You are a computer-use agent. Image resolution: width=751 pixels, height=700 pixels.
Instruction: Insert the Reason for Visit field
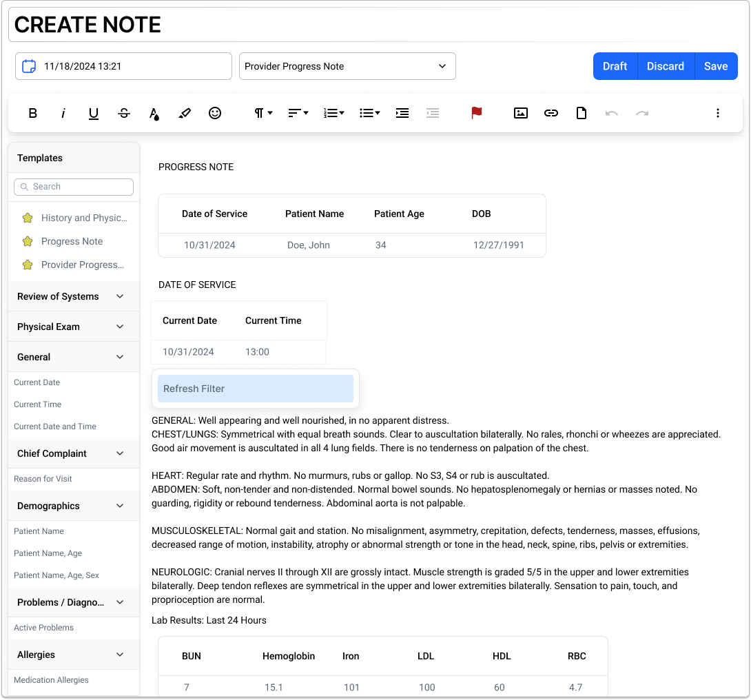click(x=43, y=479)
